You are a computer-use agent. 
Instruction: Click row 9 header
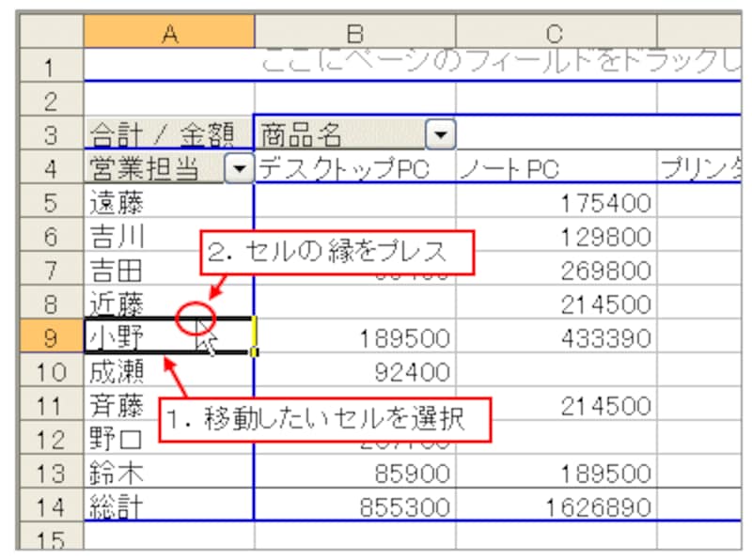pos(50,336)
